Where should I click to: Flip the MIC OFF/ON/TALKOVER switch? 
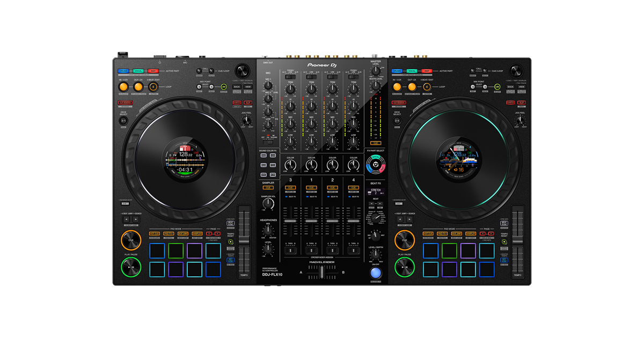pos(269,142)
